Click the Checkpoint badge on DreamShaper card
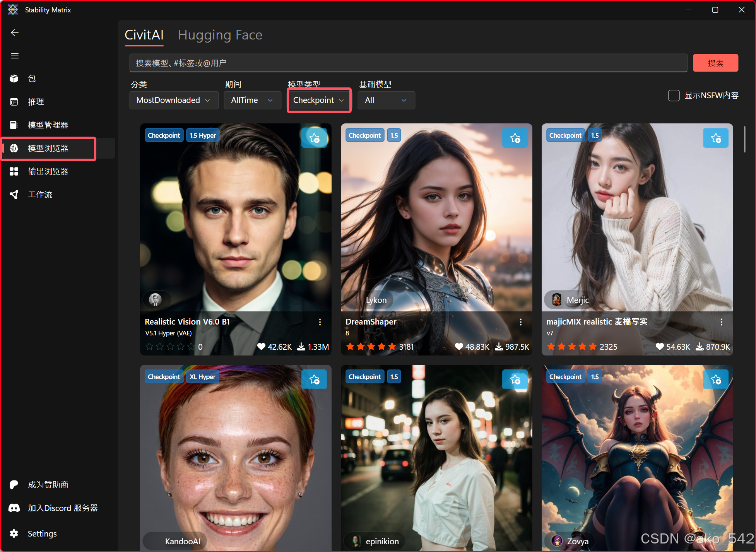This screenshot has height=552, width=756. click(x=364, y=135)
